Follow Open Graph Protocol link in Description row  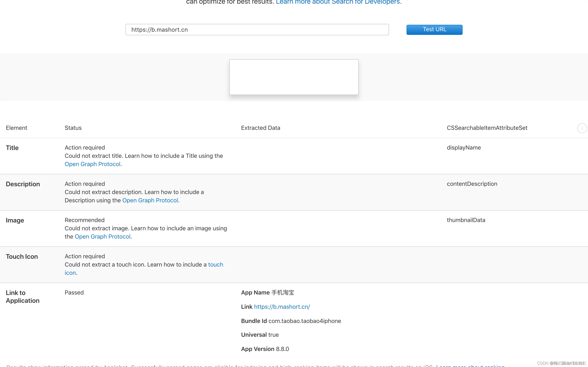(150, 200)
